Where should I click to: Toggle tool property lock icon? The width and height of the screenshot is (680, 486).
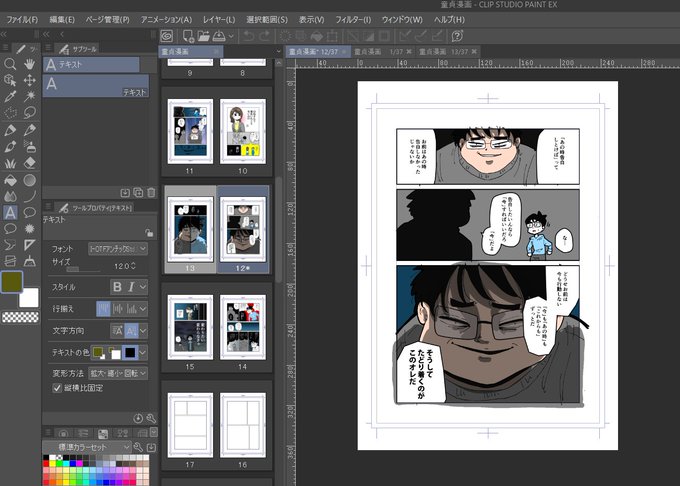(149, 233)
